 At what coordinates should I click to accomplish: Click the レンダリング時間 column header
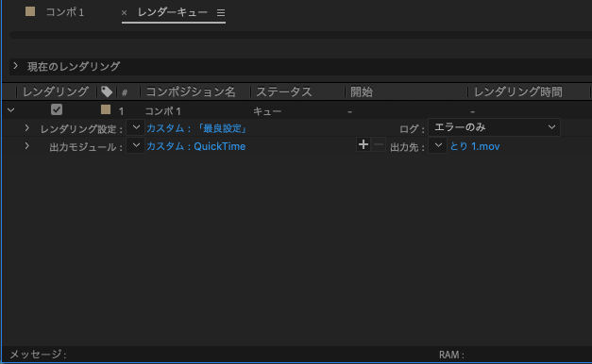coord(518,91)
